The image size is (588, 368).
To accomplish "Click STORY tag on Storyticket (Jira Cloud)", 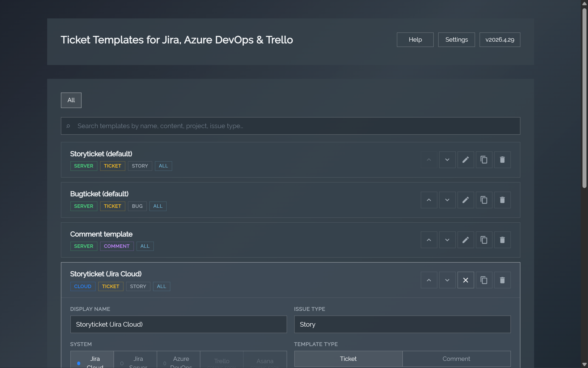I will (138, 286).
